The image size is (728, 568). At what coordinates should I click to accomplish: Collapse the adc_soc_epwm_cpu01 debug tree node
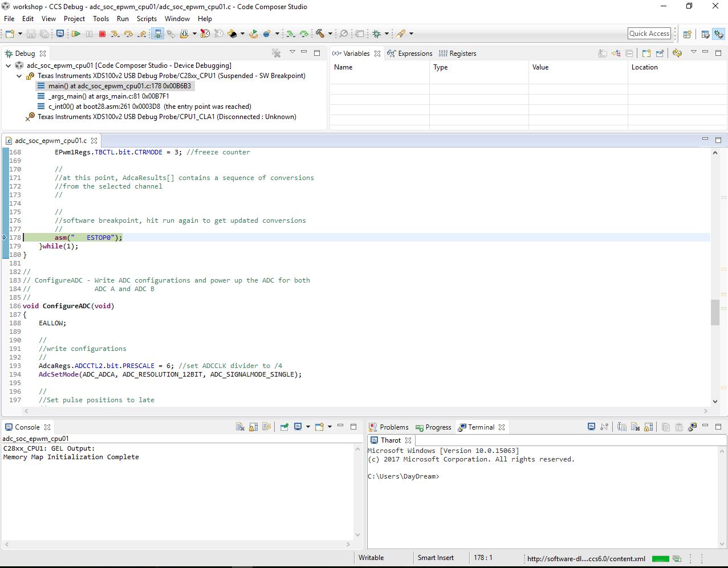9,66
